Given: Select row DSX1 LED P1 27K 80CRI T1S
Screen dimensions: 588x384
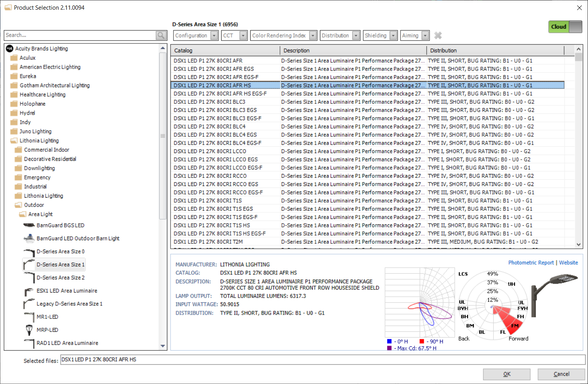Looking at the screenshot, I should (367, 201).
